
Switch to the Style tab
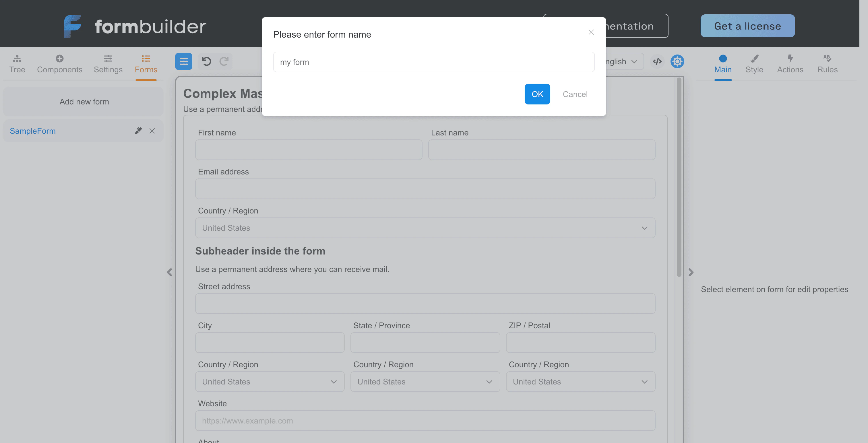(754, 64)
